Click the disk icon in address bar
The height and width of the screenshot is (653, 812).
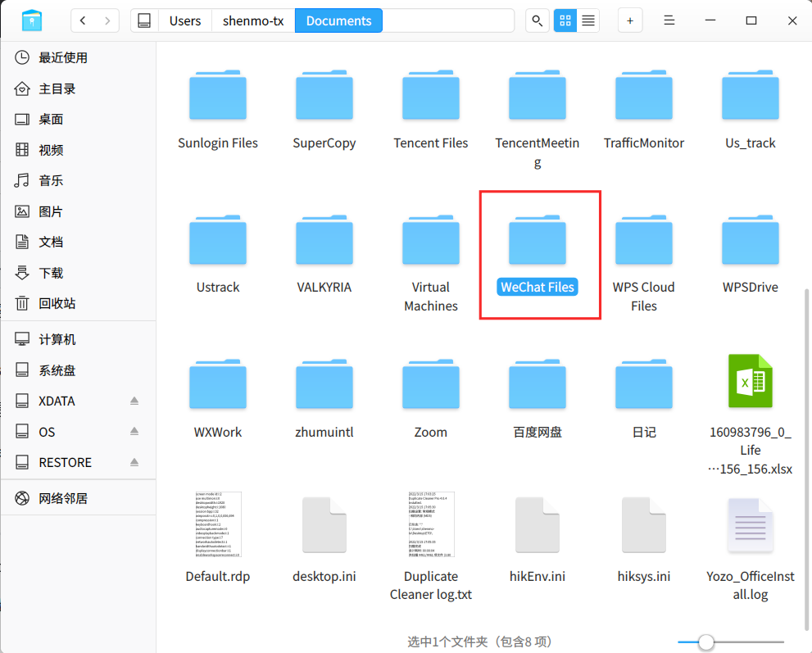pos(144,20)
